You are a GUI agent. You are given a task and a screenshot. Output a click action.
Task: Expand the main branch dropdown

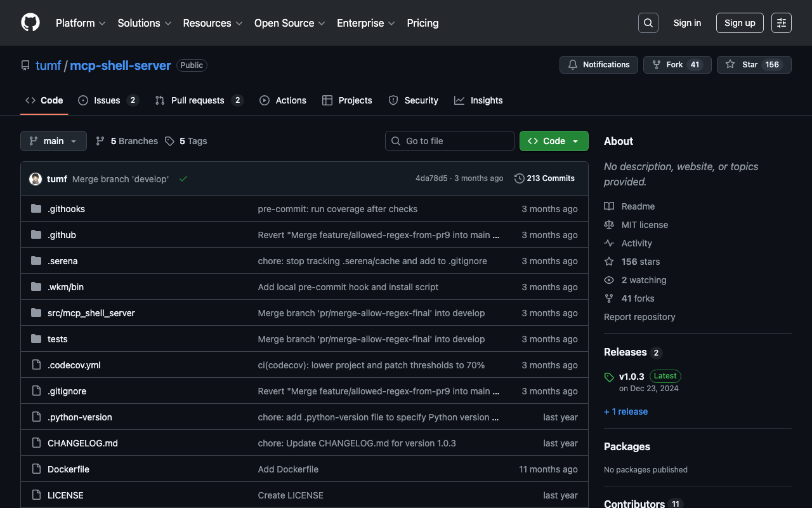point(53,141)
